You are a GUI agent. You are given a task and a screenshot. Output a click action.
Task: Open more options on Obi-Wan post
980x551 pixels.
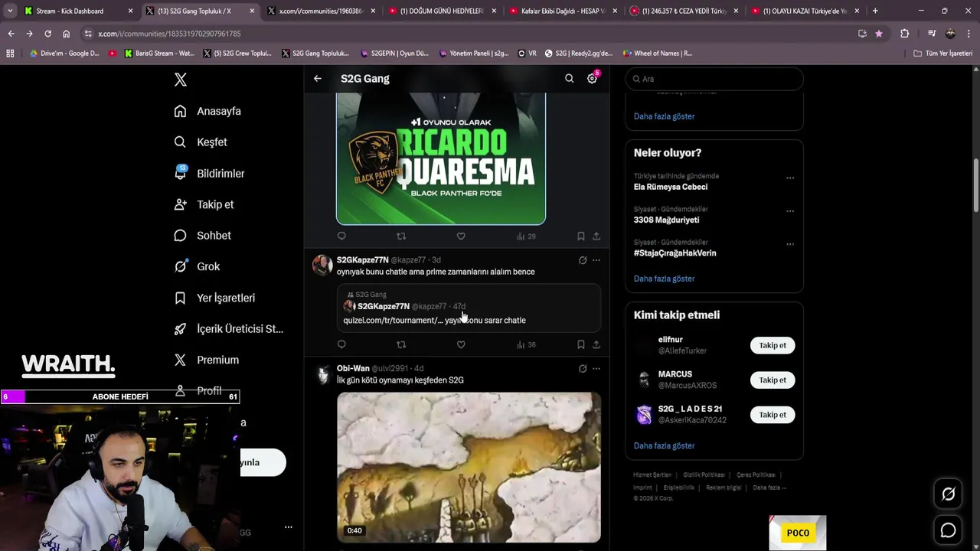596,369
